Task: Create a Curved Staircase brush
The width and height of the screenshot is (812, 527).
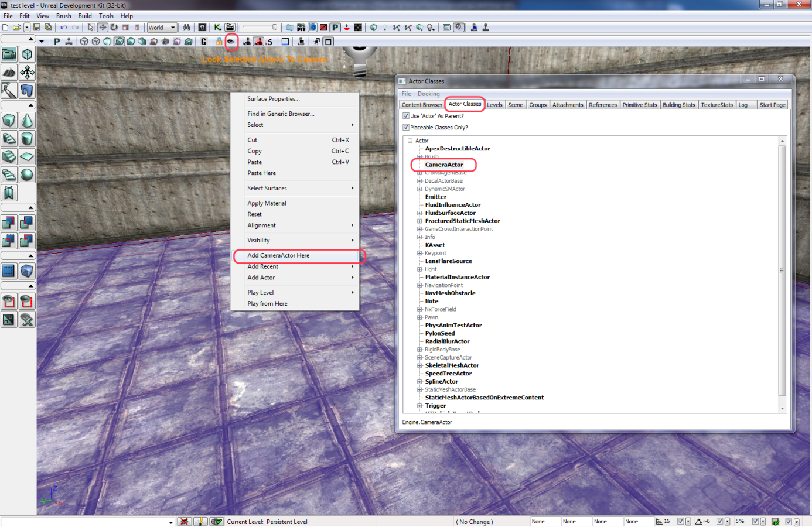Action: tap(9, 139)
